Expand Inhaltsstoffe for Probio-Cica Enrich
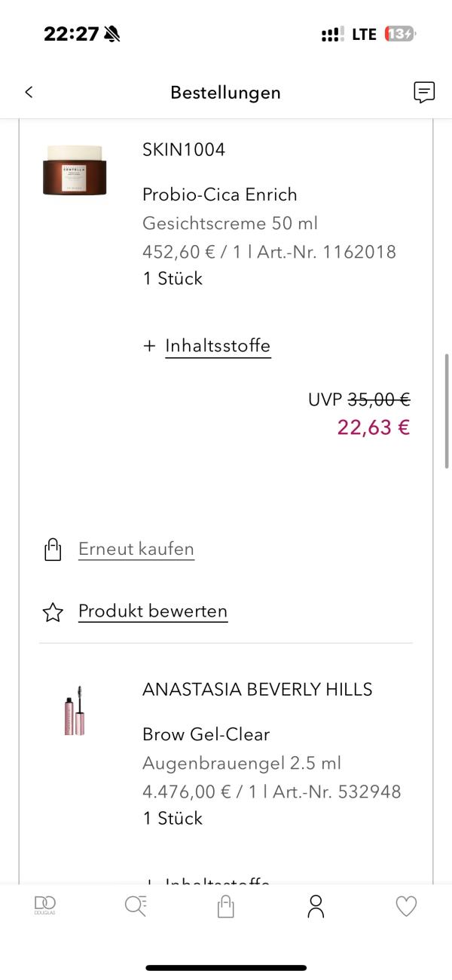Screen dimensions: 452x980 tap(218, 346)
